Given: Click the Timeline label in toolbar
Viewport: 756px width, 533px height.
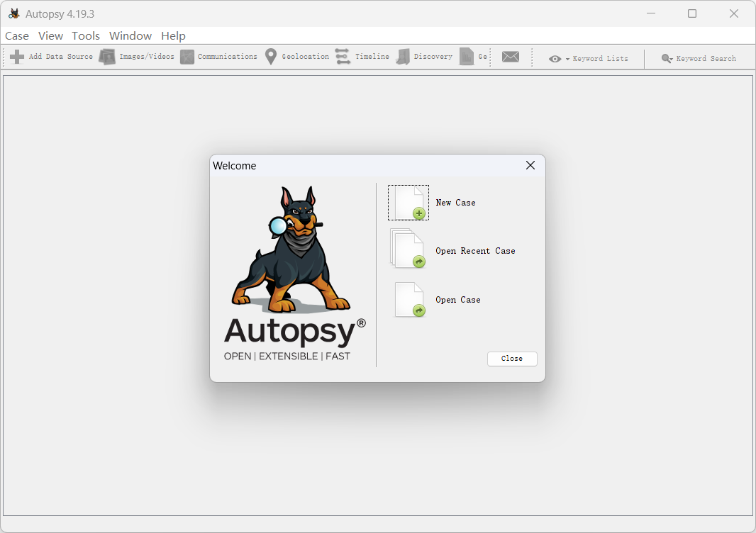Looking at the screenshot, I should [x=372, y=57].
